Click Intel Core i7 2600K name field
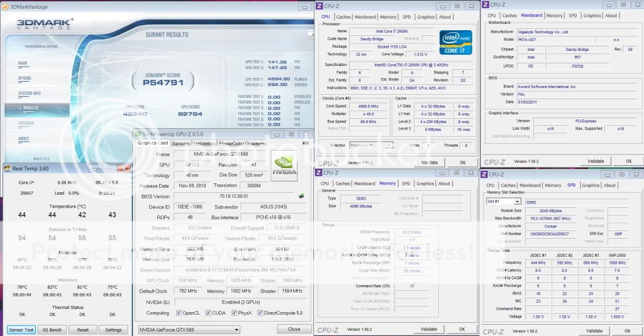The image size is (644, 336). pyautogui.click(x=391, y=31)
